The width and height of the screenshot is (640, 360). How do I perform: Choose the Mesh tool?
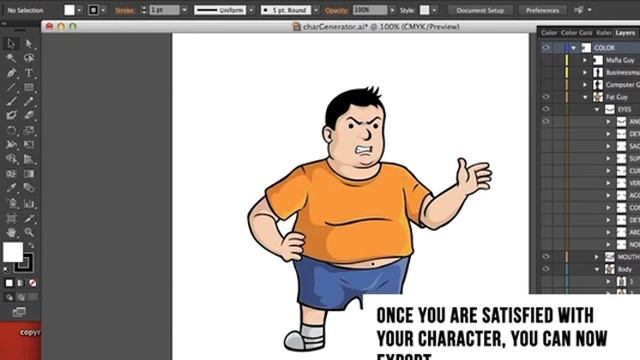tap(11, 173)
